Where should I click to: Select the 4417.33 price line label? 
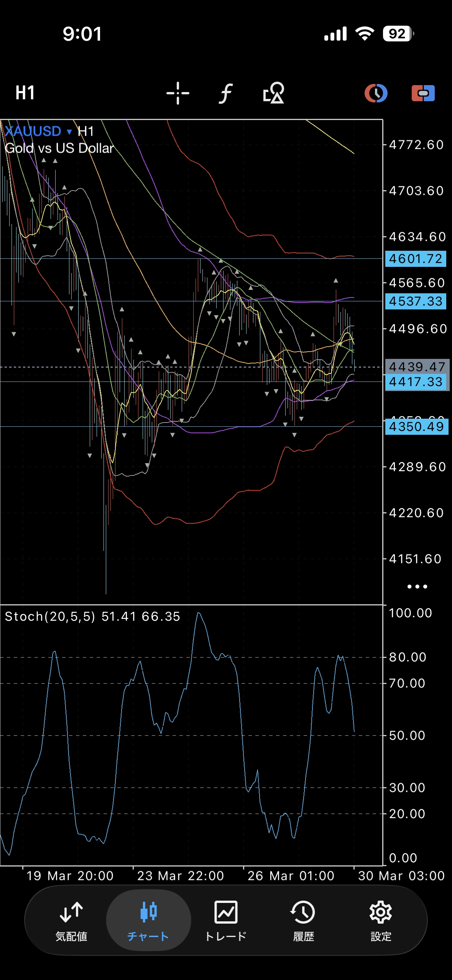click(416, 382)
